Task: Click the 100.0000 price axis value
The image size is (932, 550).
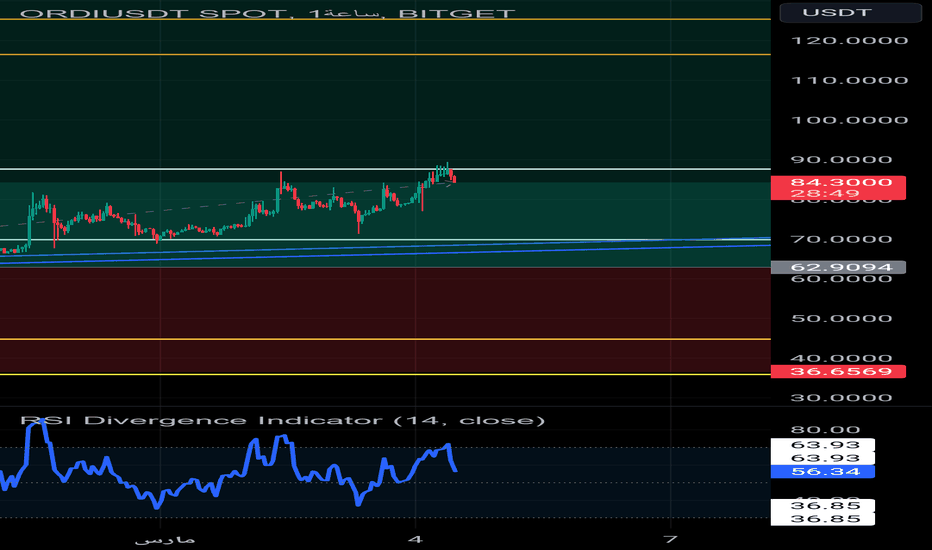Action: pos(850,120)
